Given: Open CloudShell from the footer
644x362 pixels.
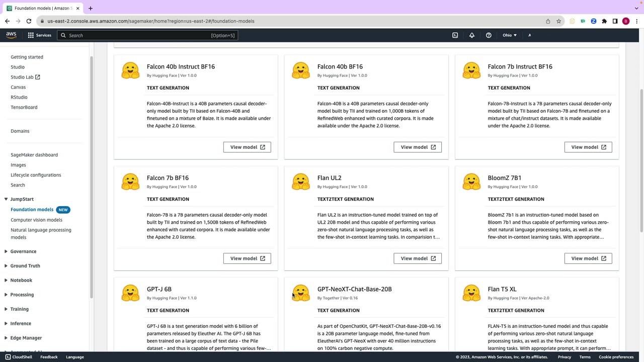Looking at the screenshot, I should [x=19, y=357].
